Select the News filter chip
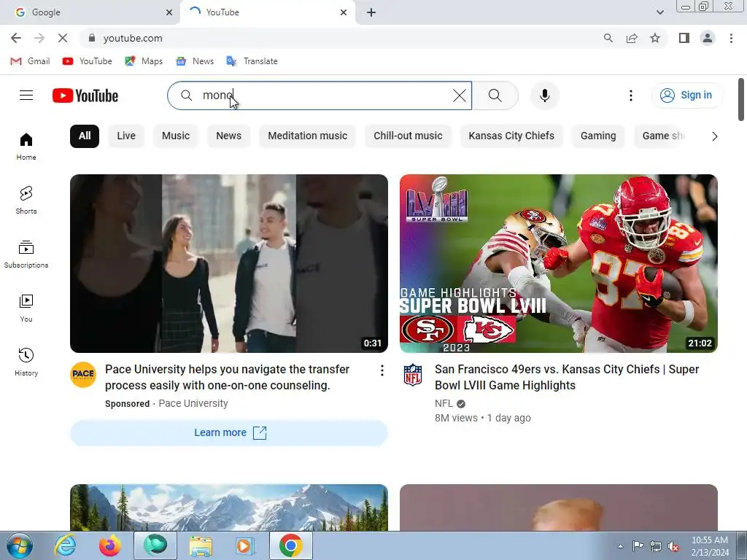 click(228, 136)
